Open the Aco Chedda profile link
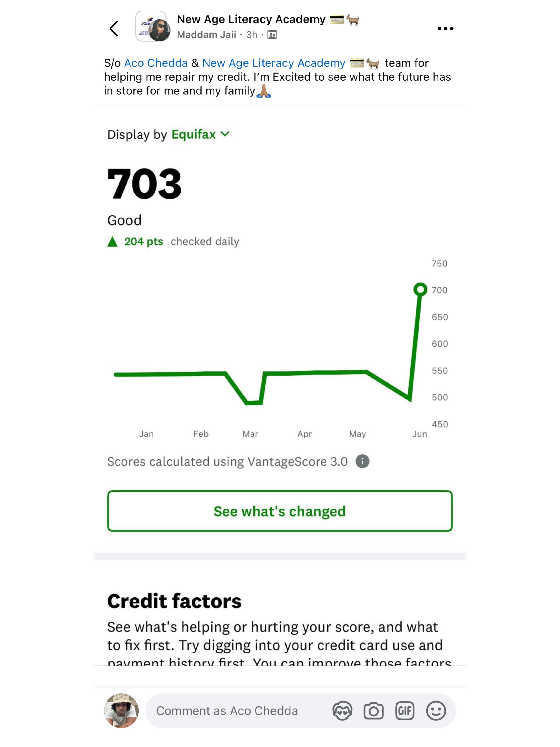Image resolution: width=560 pixels, height=747 pixels. [x=156, y=63]
